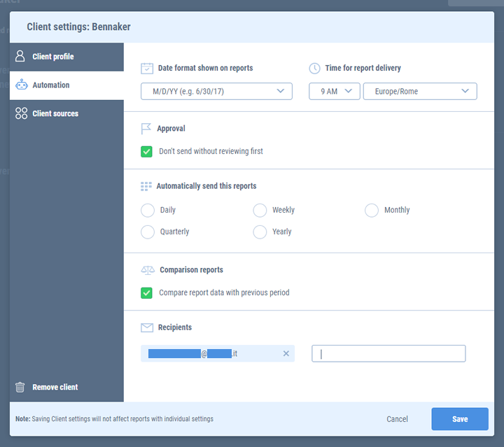Select the Yearly radio button
504x447 pixels.
[260, 232]
